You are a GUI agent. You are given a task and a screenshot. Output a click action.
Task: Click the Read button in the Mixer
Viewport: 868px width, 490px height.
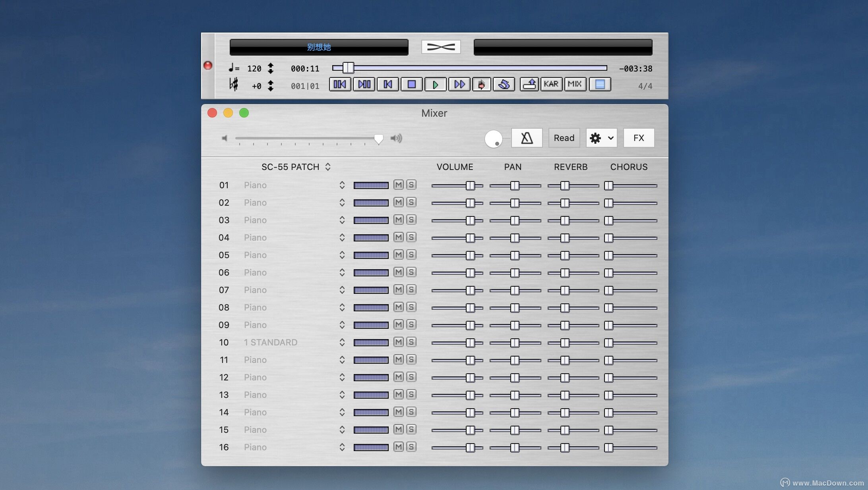pyautogui.click(x=564, y=137)
